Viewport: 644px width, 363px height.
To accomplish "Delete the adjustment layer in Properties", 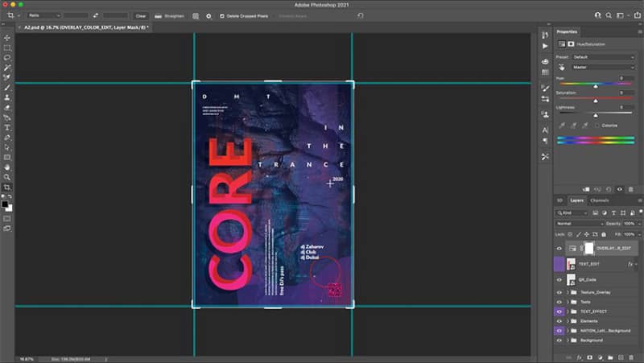I will coord(631,189).
